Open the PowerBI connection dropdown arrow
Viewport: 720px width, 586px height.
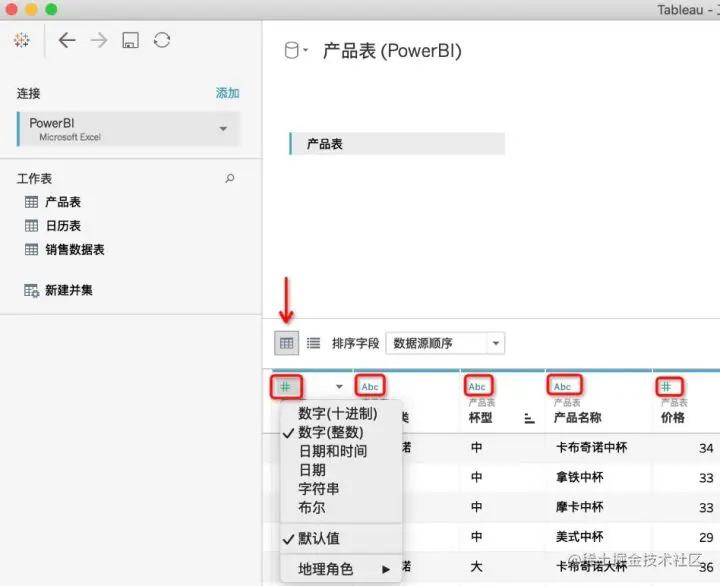[223, 129]
